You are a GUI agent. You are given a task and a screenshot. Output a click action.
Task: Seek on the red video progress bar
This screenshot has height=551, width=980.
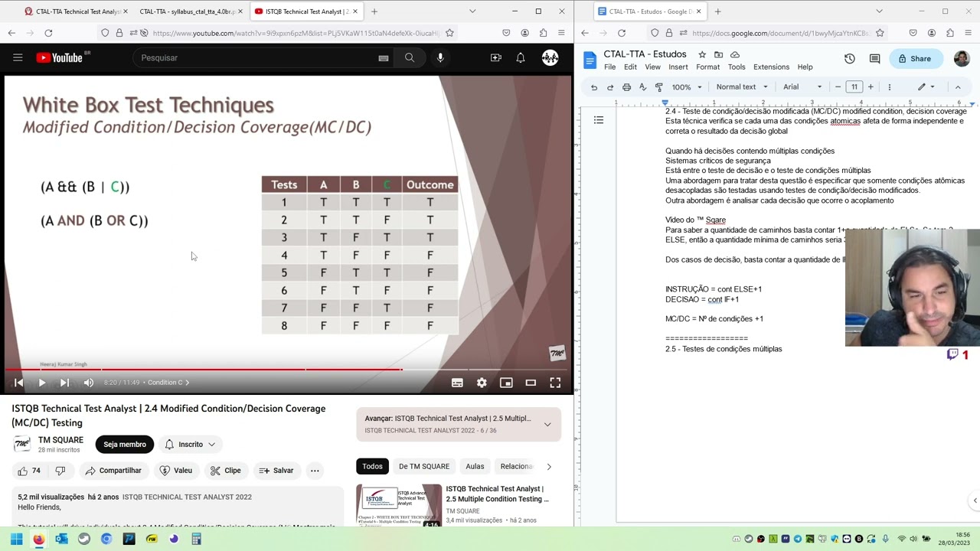(x=287, y=370)
